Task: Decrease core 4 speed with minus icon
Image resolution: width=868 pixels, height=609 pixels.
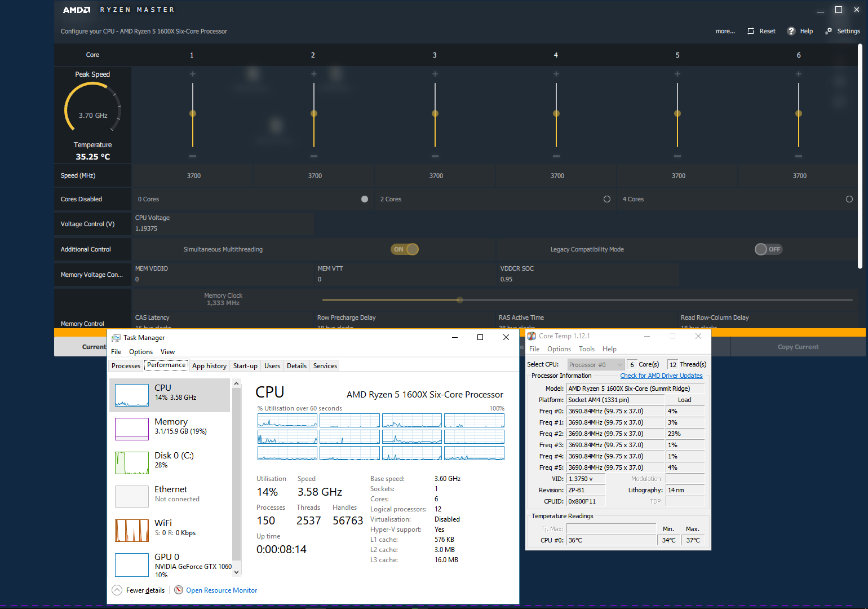Action: (x=556, y=156)
